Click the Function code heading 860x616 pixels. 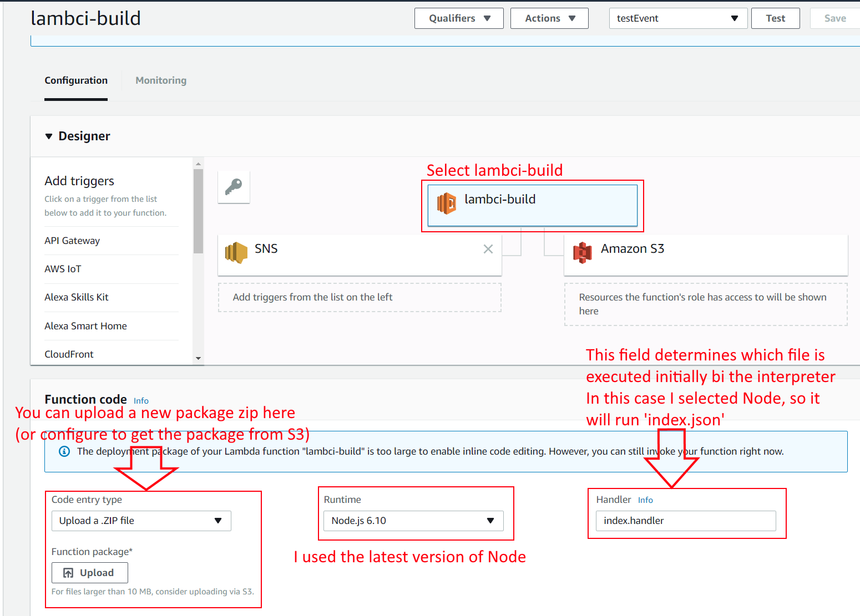click(x=85, y=399)
